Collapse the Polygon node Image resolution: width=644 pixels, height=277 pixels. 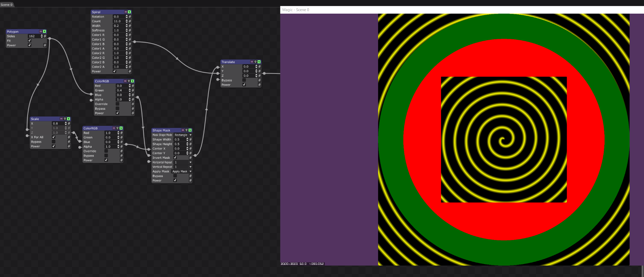[40, 32]
